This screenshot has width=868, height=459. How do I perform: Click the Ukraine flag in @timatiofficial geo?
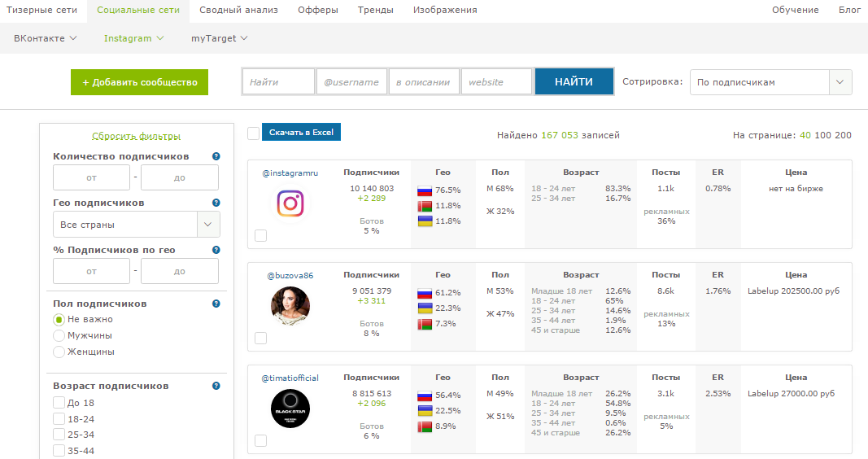coord(425,411)
